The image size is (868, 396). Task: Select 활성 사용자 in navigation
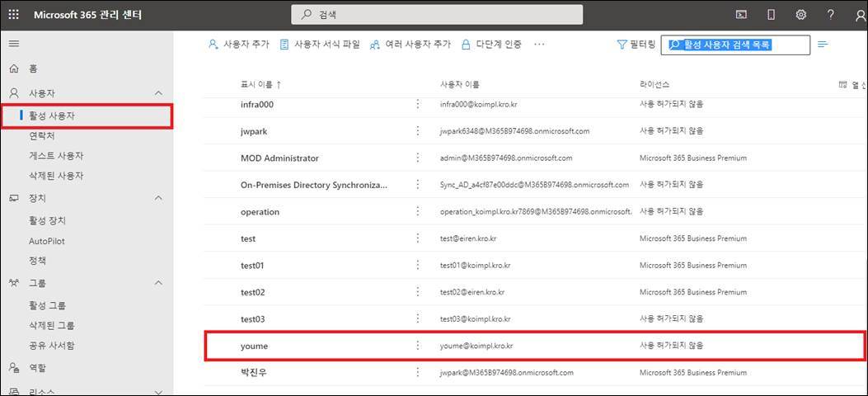pos(52,115)
